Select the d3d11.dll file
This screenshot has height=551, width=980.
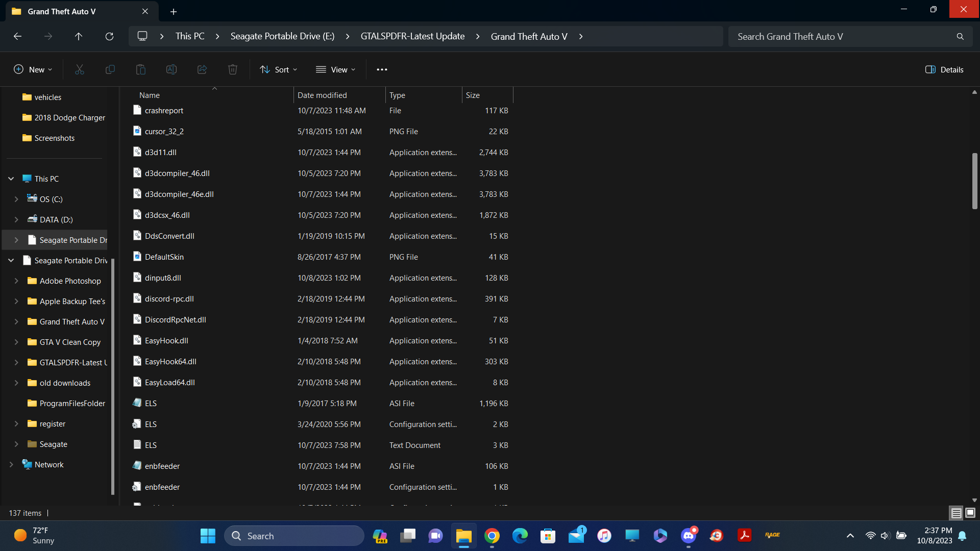coord(161,152)
